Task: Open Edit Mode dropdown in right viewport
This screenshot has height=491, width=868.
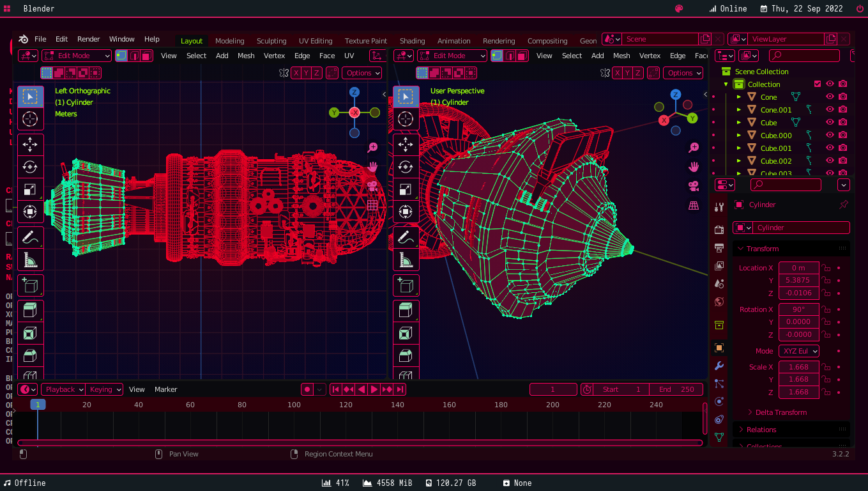Action: [452, 56]
